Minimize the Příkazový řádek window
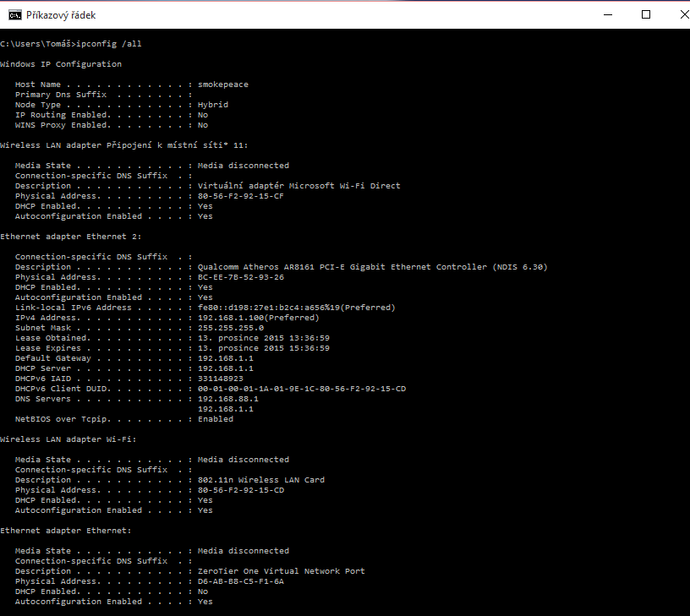The image size is (690, 616). tap(608, 15)
